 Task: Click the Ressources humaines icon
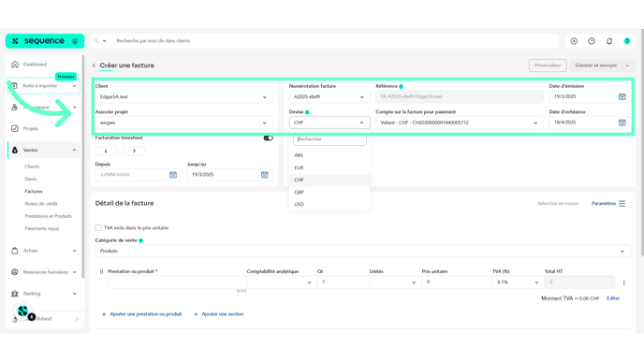point(15,272)
